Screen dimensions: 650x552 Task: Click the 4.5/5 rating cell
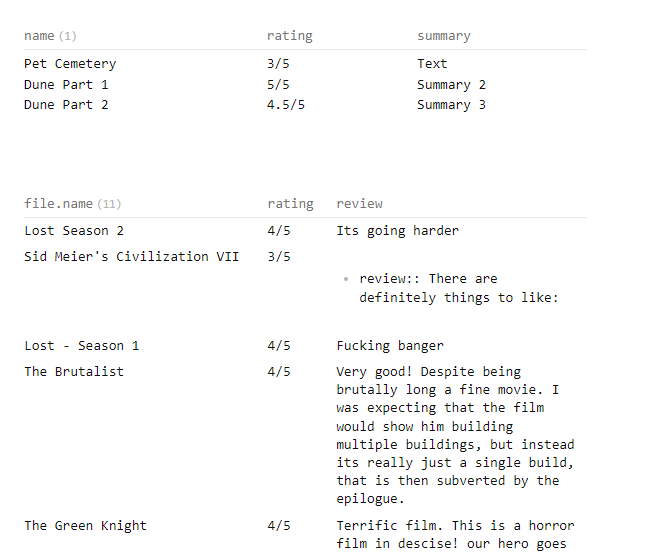(x=286, y=104)
